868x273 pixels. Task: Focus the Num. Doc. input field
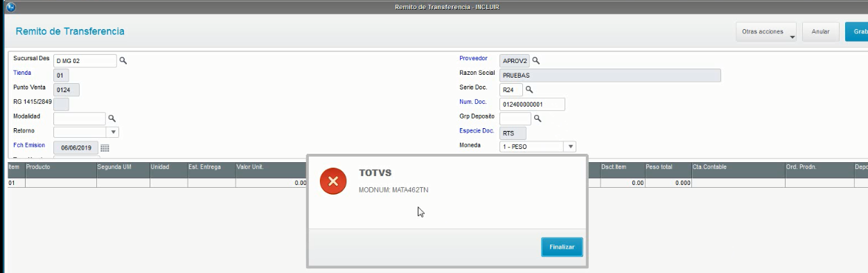tap(532, 104)
